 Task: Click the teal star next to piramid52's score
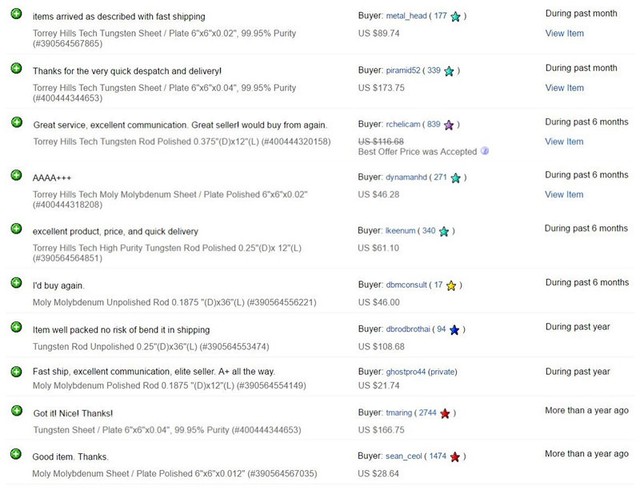[449, 71]
